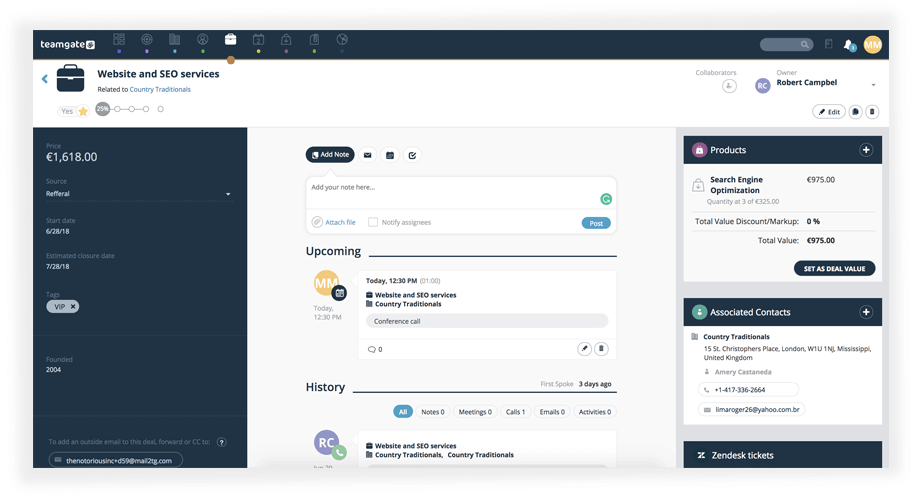The height and width of the screenshot is (497, 916).
Task: Click the notifications bell icon
Action: 849,45
